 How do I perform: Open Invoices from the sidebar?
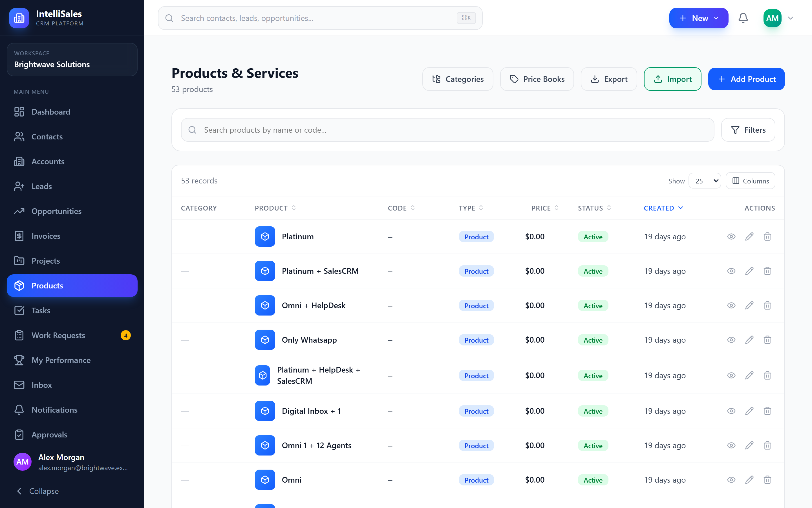click(x=72, y=236)
